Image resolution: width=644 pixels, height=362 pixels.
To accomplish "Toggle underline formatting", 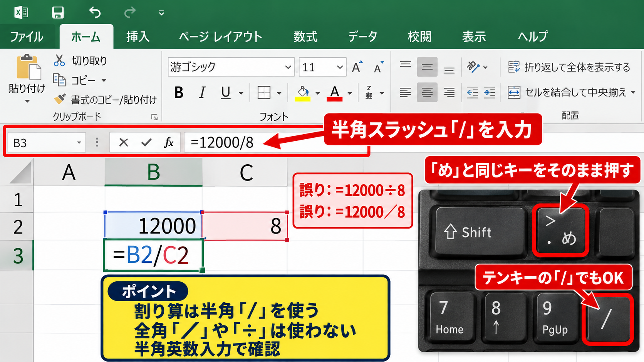I will coord(226,92).
